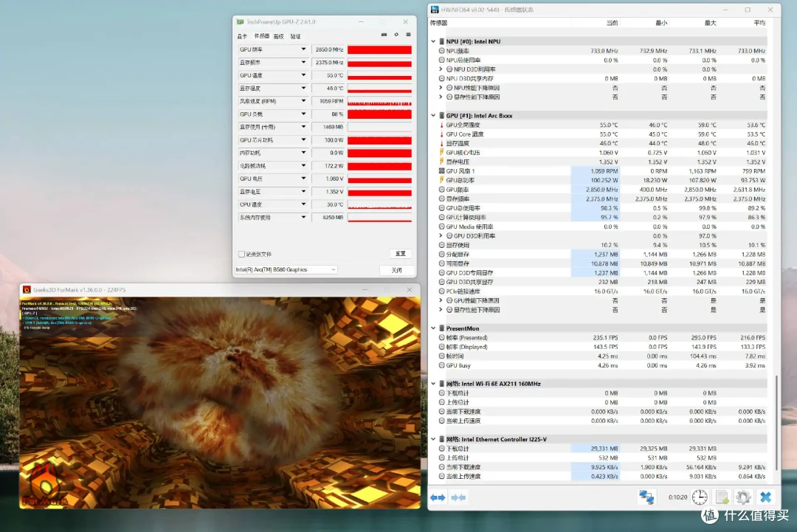Open the GPU 温度 sensor dropdown in GPU-Z
This screenshot has width=797, height=532.
[x=303, y=75]
